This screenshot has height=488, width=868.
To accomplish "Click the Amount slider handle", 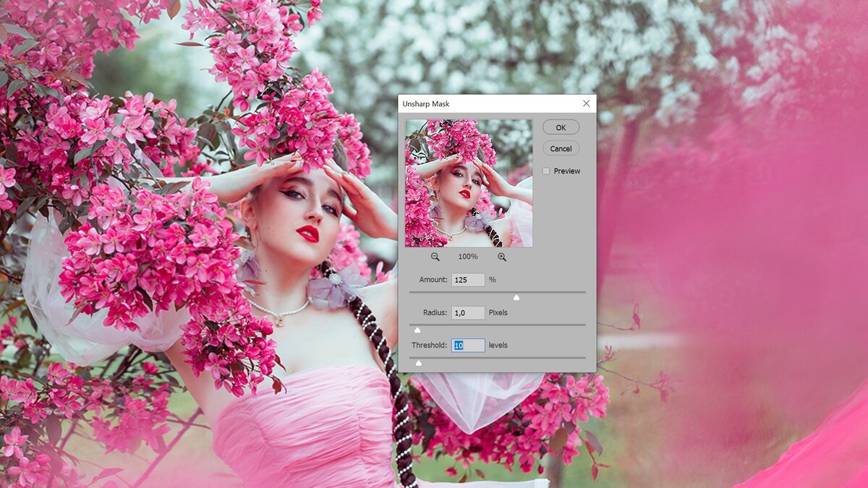I will (x=516, y=297).
